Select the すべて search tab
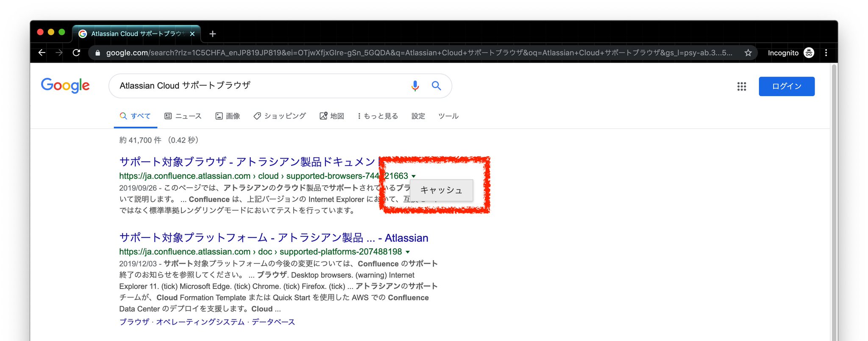The image size is (868, 341). click(x=135, y=116)
